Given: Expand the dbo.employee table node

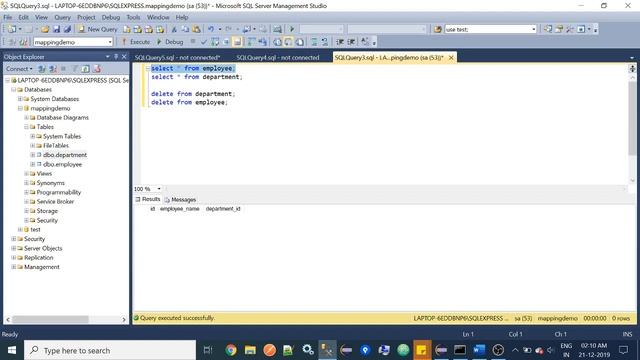Looking at the screenshot, I should pos(33,164).
